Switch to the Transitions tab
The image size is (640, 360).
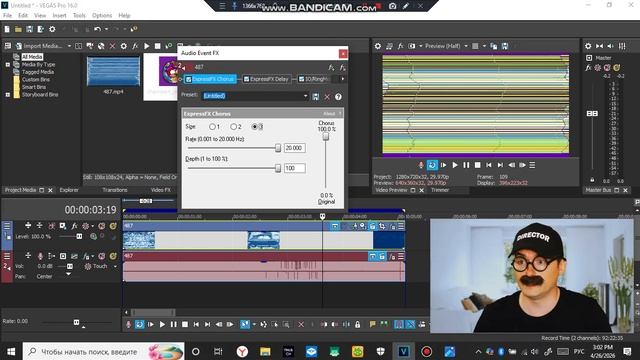[x=115, y=190]
